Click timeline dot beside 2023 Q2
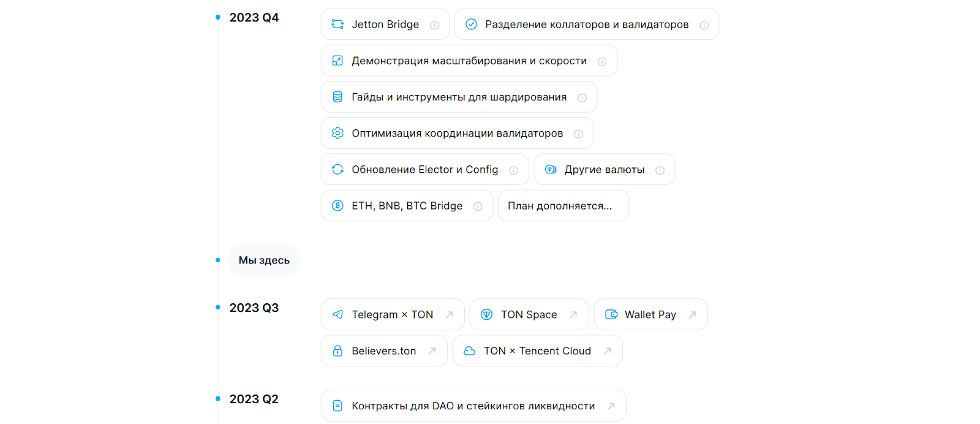980x424 pixels. pos(218,398)
